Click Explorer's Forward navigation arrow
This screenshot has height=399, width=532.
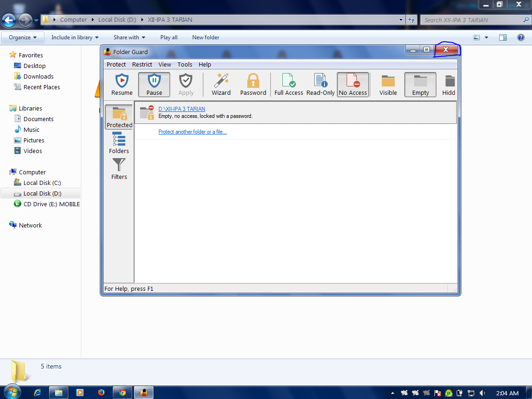tap(25, 20)
